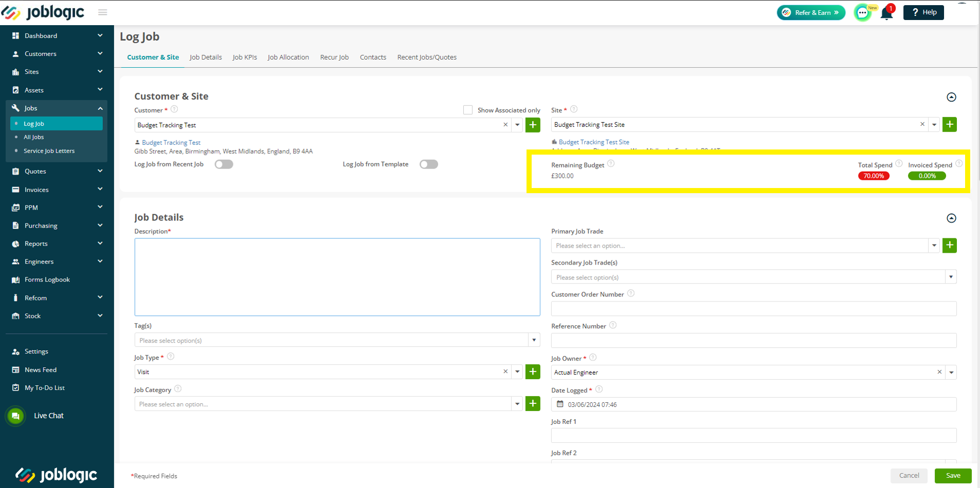Click the Invoiced Spend info icon

click(959, 163)
